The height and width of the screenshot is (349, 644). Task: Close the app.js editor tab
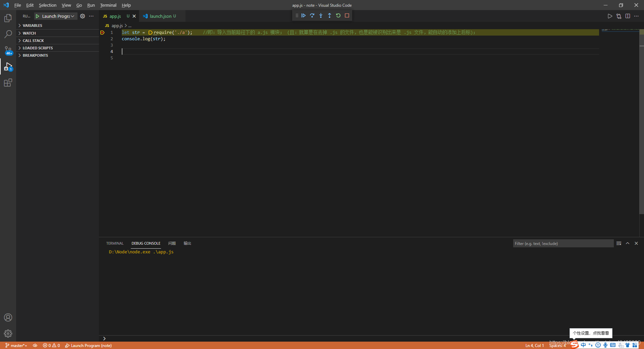click(134, 16)
